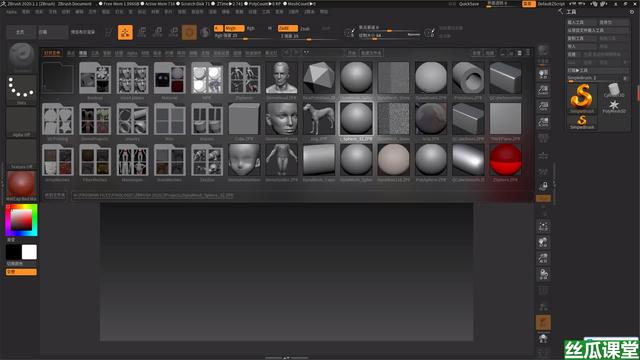Viewport: 640px width, 360px height.
Task: Click the Actual size icon on right shelf
Action: (543, 106)
